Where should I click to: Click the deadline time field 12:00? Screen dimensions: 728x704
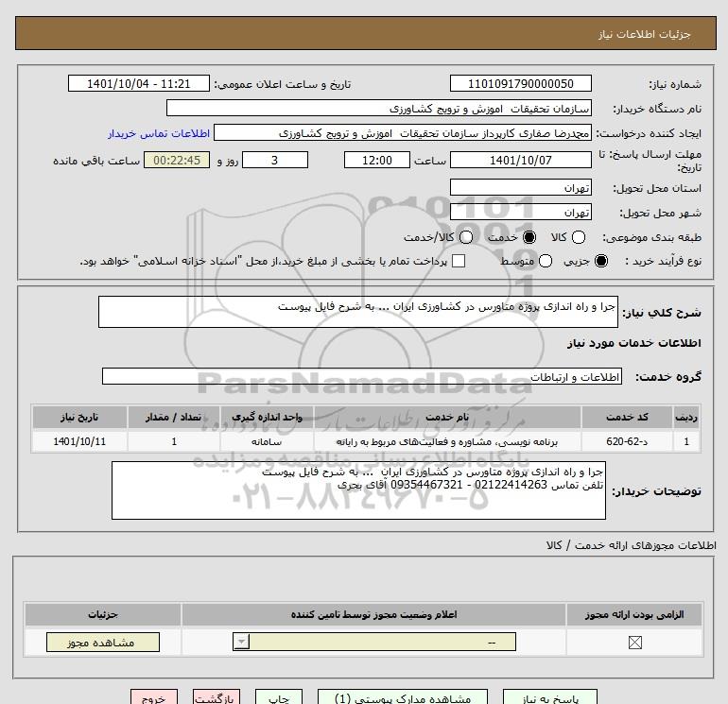377,160
